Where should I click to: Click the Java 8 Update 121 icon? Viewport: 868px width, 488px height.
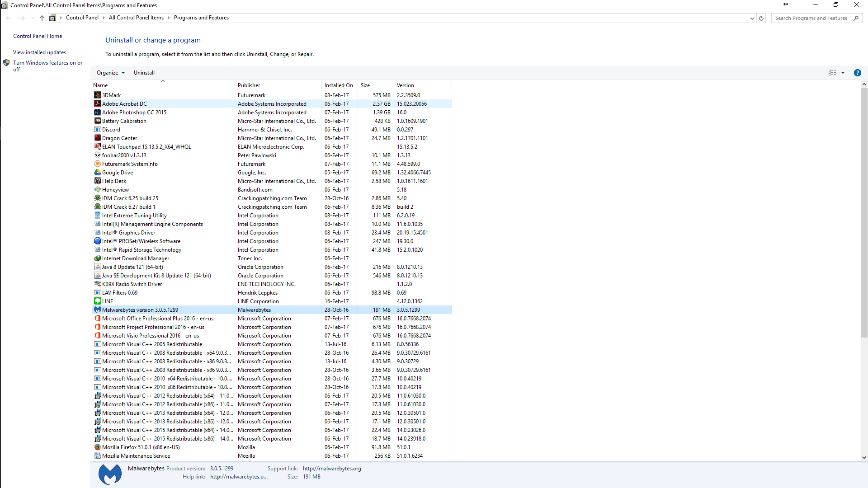click(x=97, y=267)
